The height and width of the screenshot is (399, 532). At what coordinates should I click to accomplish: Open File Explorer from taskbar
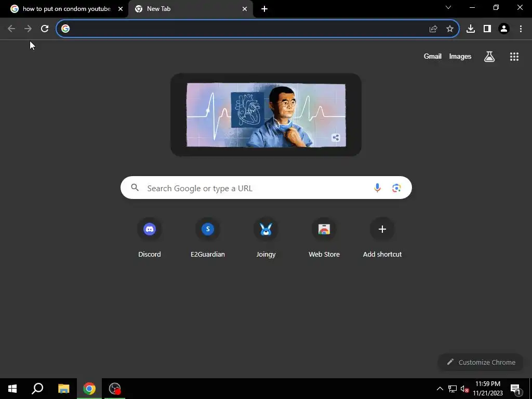tap(63, 389)
